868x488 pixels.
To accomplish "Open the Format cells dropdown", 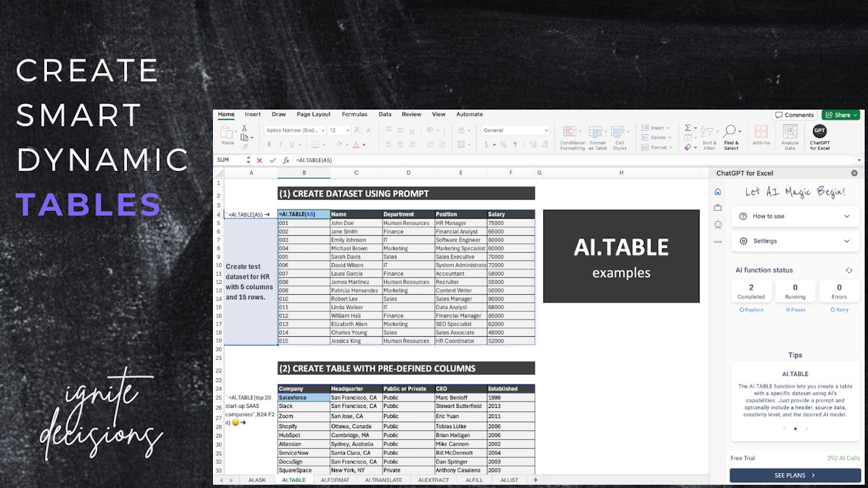I will click(656, 147).
